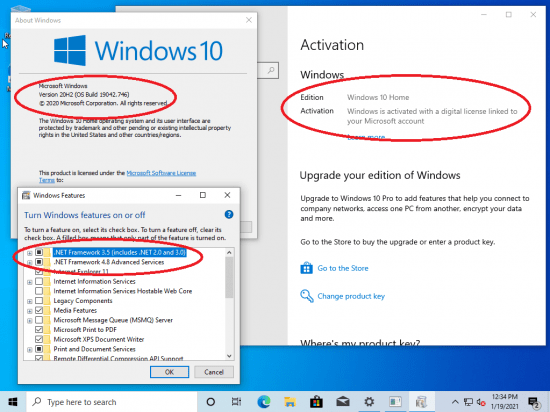Expand .NET Framework 4.8 Advanced Services node
550x412 pixels.
coord(30,262)
